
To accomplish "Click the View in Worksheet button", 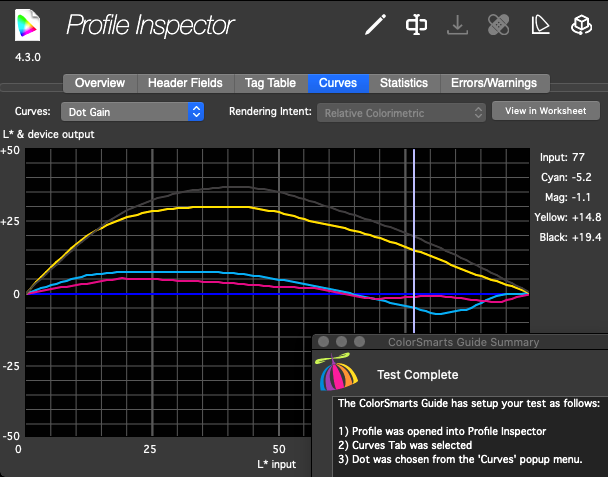I will click(x=545, y=111).
